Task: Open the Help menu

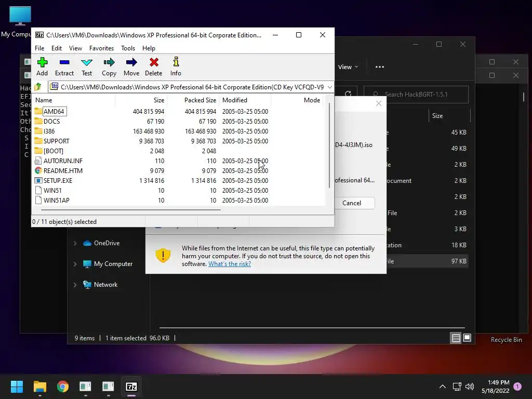Action: point(149,48)
